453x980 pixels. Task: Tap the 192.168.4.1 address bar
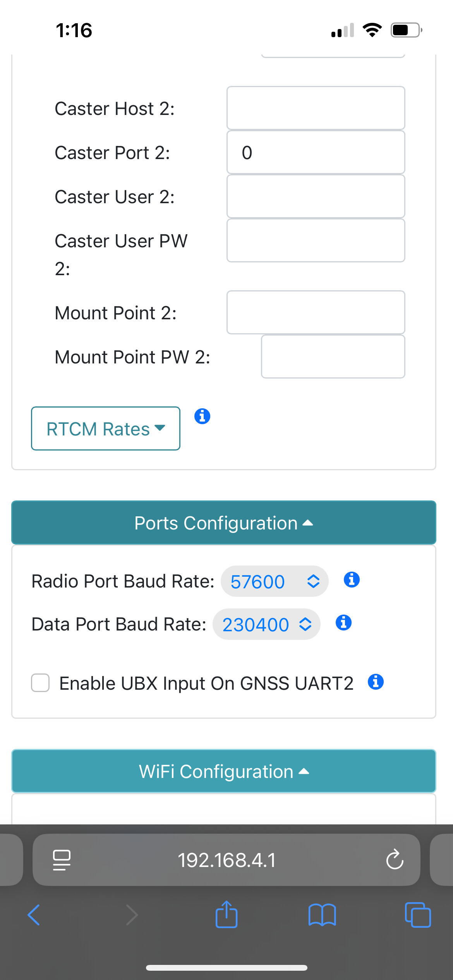[226, 860]
